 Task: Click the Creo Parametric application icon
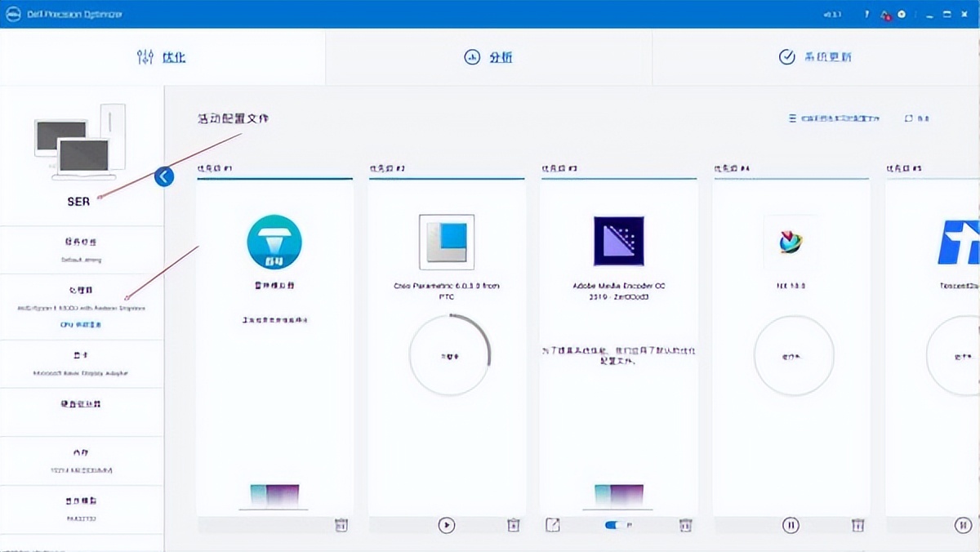coord(447,242)
